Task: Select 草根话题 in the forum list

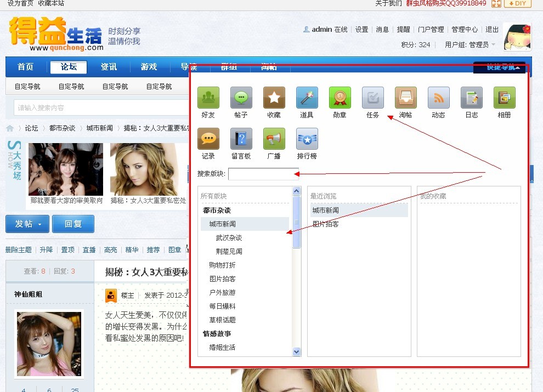Action: (x=222, y=320)
